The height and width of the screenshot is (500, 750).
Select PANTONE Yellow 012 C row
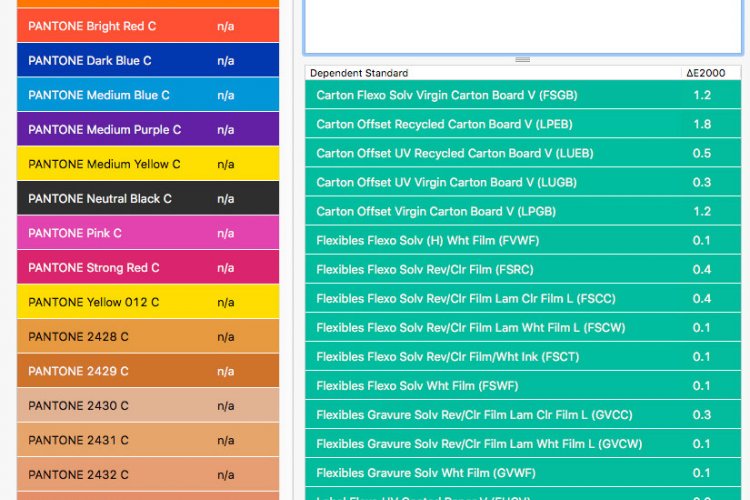(x=148, y=302)
